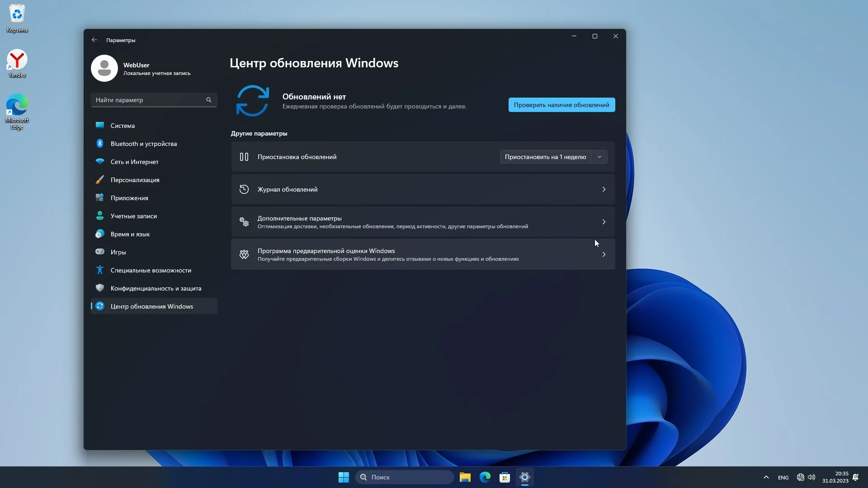Expand the pause duration dropdown arrow
The width and height of the screenshot is (868, 488).
coord(599,157)
